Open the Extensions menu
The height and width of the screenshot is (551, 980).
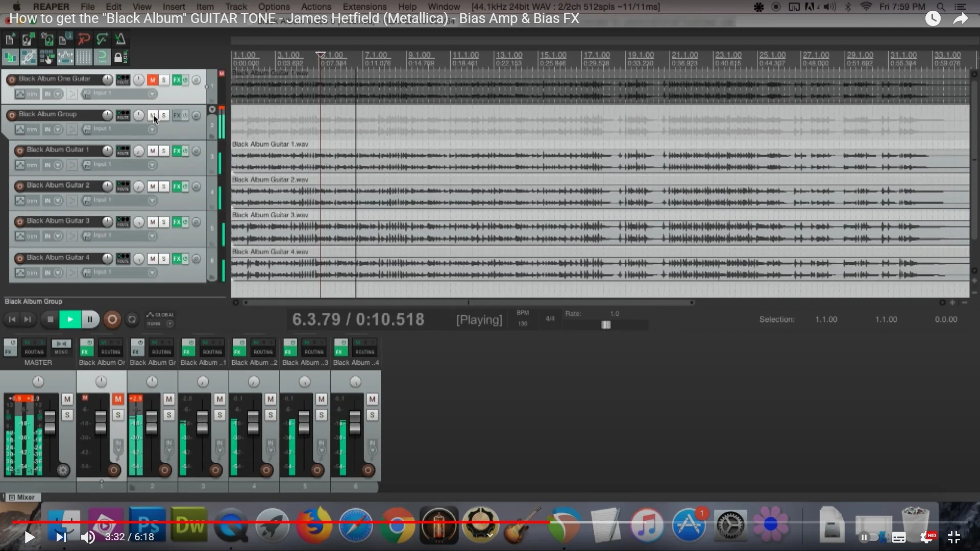[x=364, y=7]
